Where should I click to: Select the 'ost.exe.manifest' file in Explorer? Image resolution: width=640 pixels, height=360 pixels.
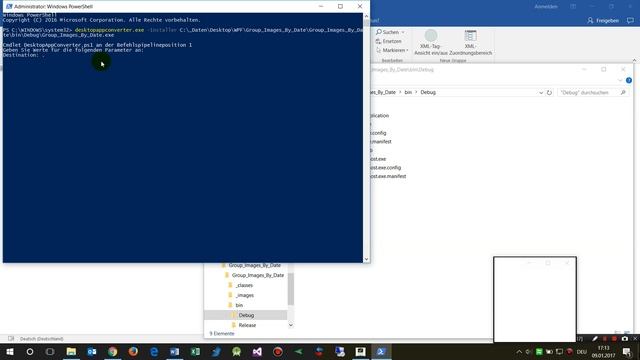coord(388,176)
